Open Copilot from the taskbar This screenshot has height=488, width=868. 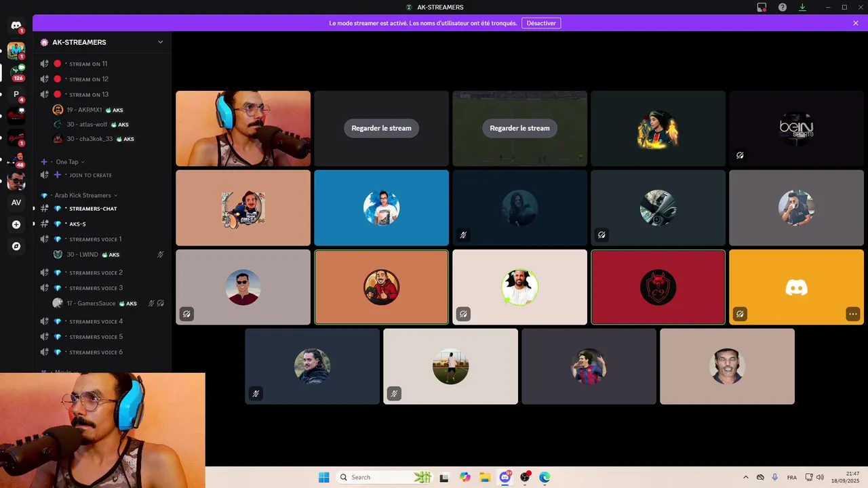click(x=465, y=477)
